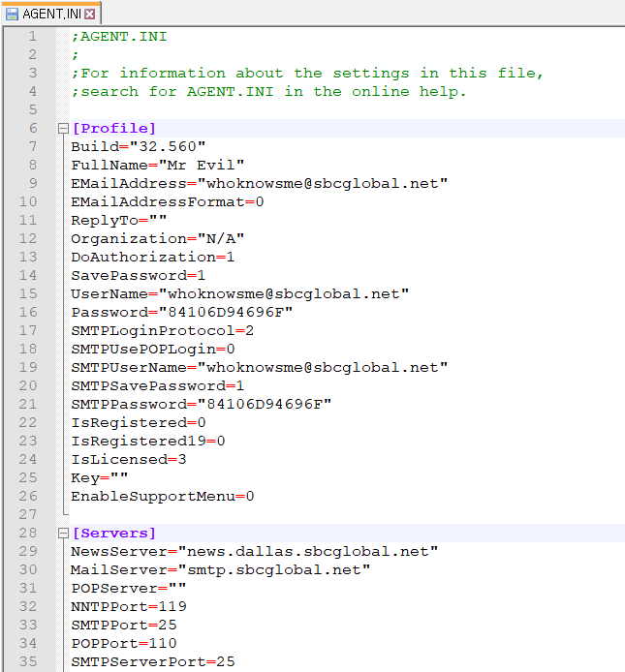Click the UserName="whoknowsme@sbcglobal.net" line
Screen dimensions: 625x672
[x=239, y=294]
